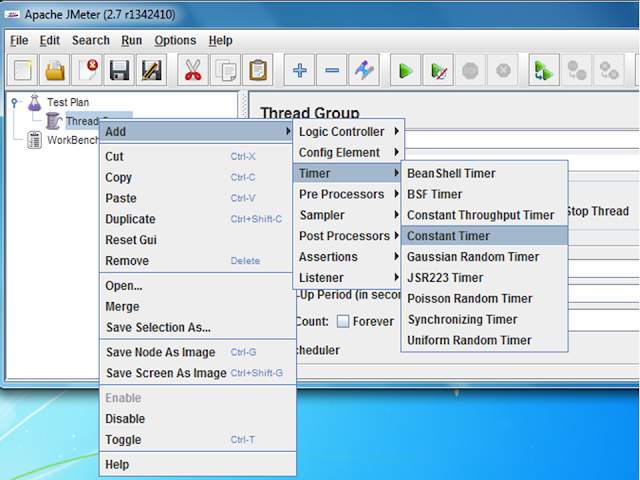Image resolution: width=640 pixels, height=480 pixels.
Task: Select the Test Plan tree label
Action: pos(68,102)
